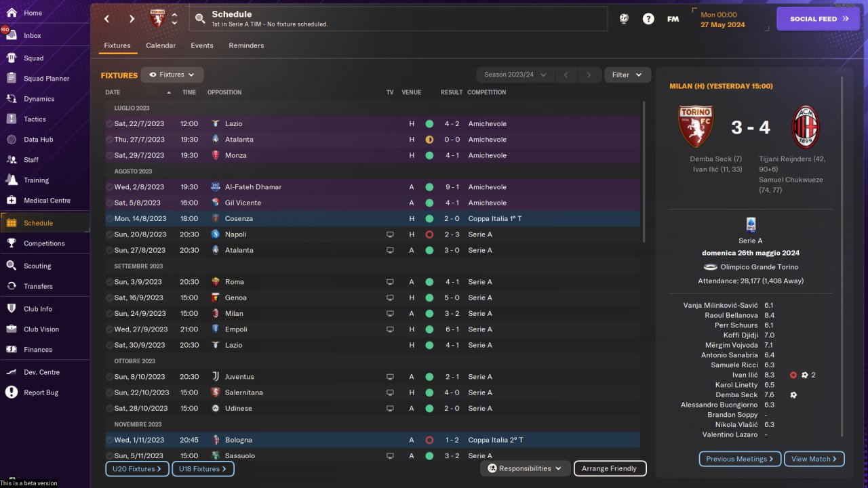Open the Finances icon
Viewport: 868px width, 488px height.
[12, 350]
